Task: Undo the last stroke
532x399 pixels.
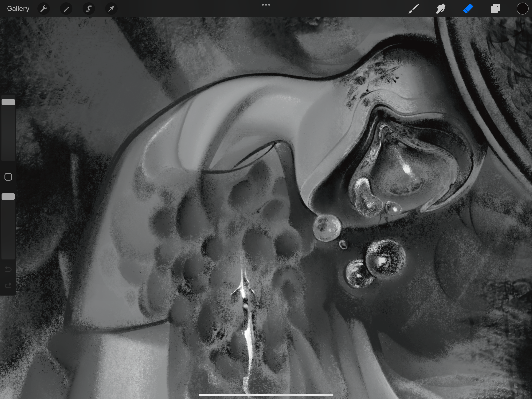Action: 8,269
